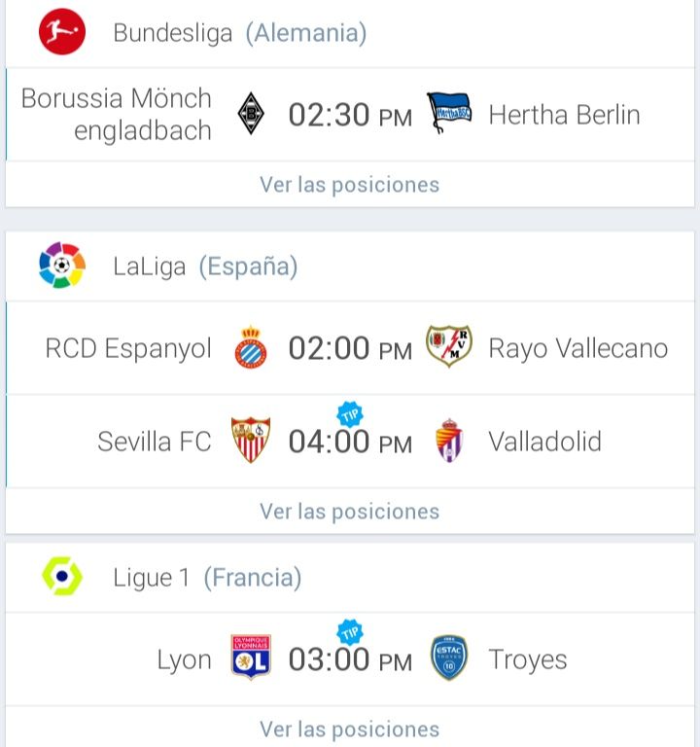Tap the Bundesliga league logo
This screenshot has height=747, width=700.
click(x=62, y=31)
